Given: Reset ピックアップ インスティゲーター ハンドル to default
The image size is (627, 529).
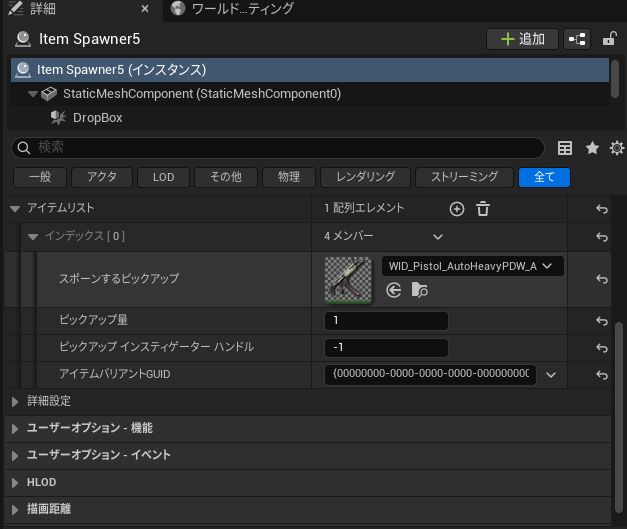Looking at the screenshot, I should (x=602, y=348).
